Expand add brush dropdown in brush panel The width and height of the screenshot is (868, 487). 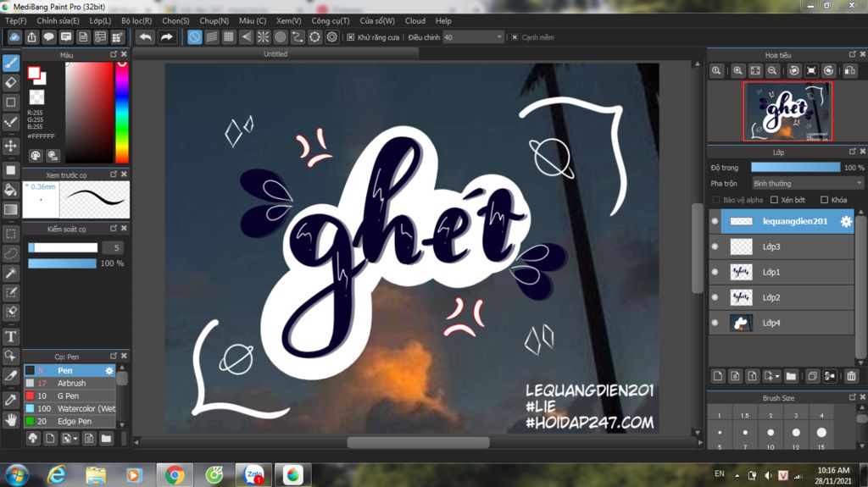pos(75,439)
